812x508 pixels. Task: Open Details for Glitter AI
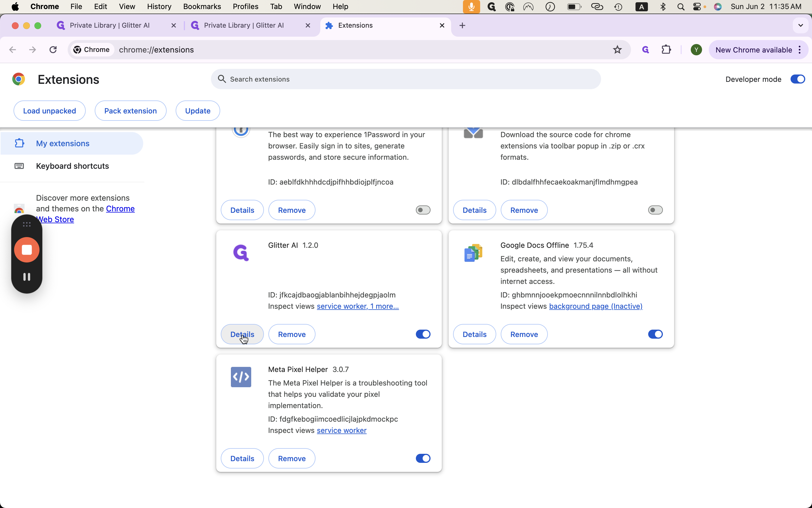point(242,334)
